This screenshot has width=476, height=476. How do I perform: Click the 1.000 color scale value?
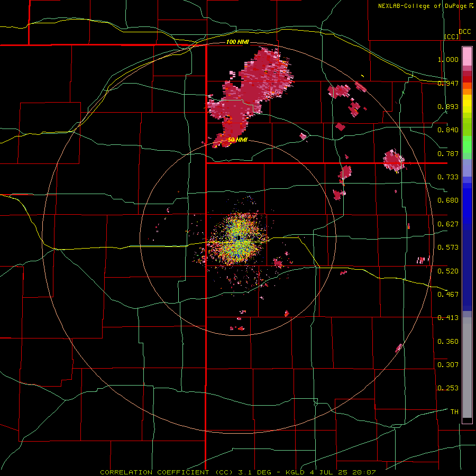click(448, 59)
